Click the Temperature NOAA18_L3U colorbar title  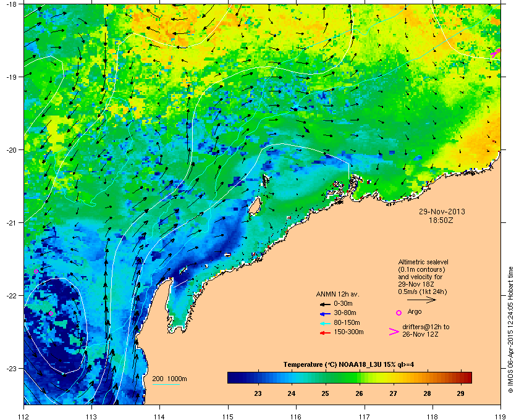348,365
